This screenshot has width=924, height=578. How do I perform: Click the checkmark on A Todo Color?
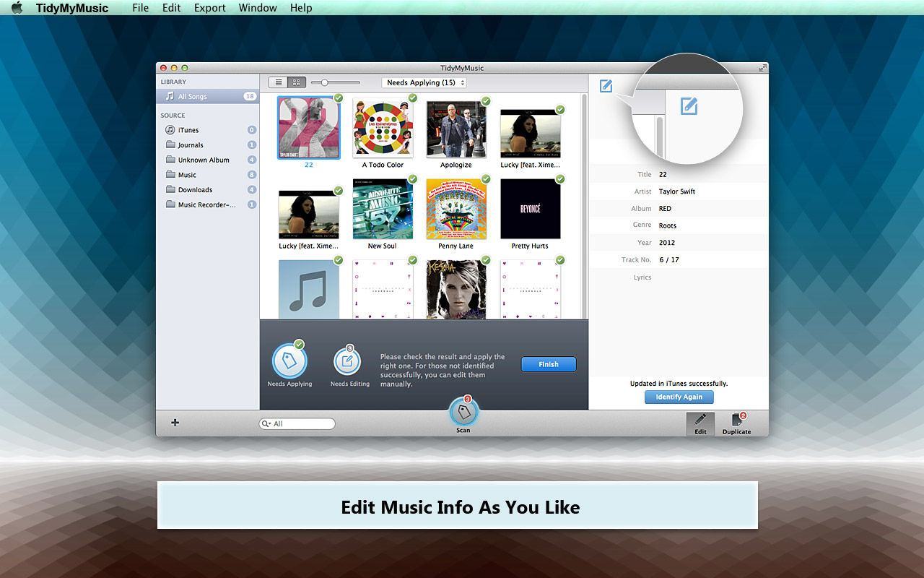(x=413, y=98)
